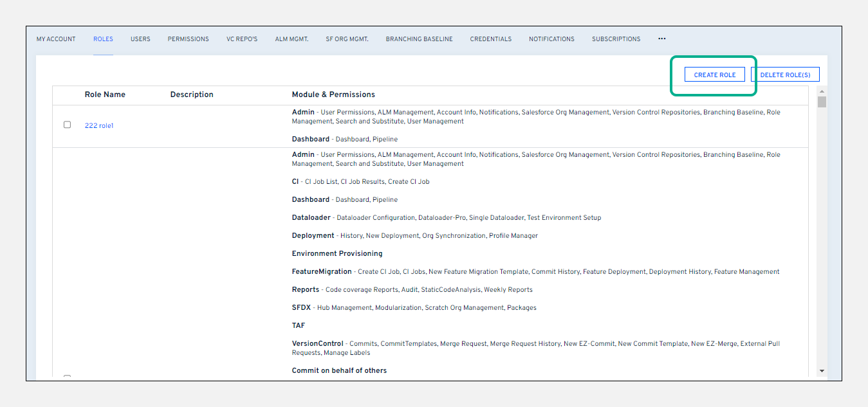This screenshot has height=407, width=868.
Task: Switch to the PERMISSIONS tab
Action: point(188,39)
